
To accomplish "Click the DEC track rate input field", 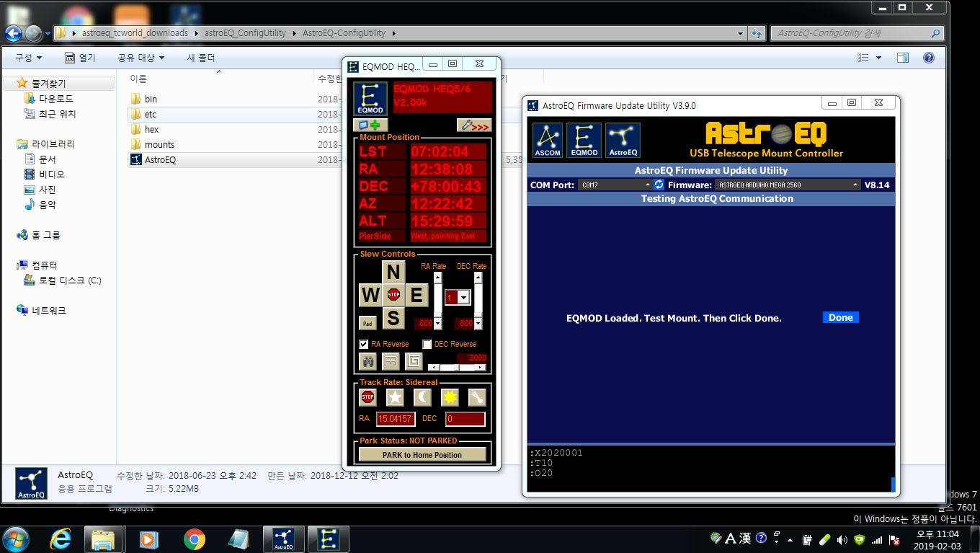I will pos(465,419).
